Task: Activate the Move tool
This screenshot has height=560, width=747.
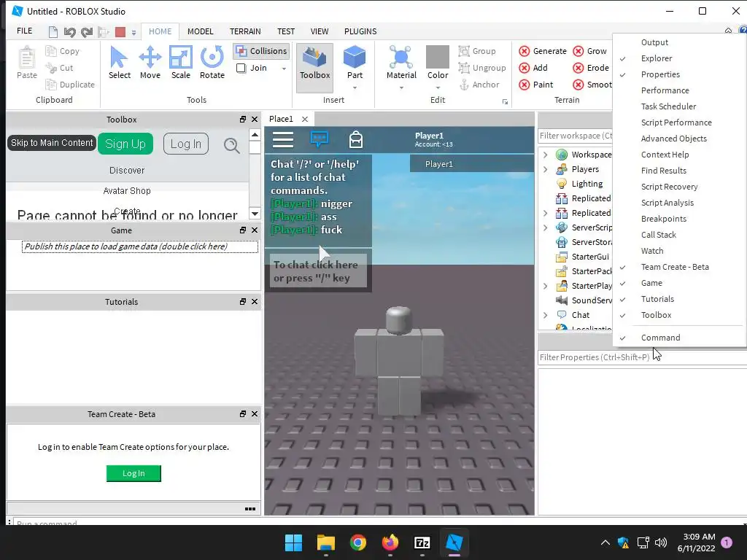Action: [150, 63]
